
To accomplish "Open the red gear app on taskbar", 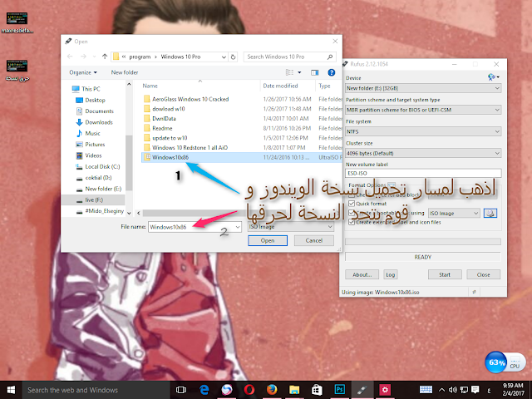I will [385, 390].
